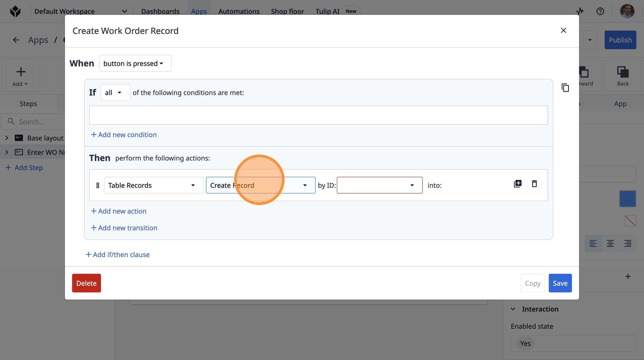Click the empty conditions input box

(x=318, y=115)
